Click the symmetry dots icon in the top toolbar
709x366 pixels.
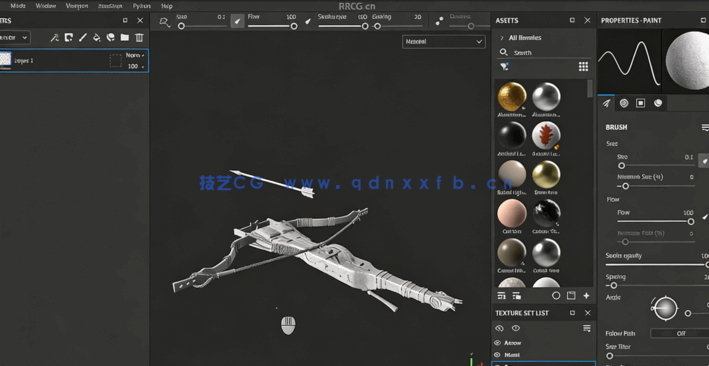(x=439, y=21)
